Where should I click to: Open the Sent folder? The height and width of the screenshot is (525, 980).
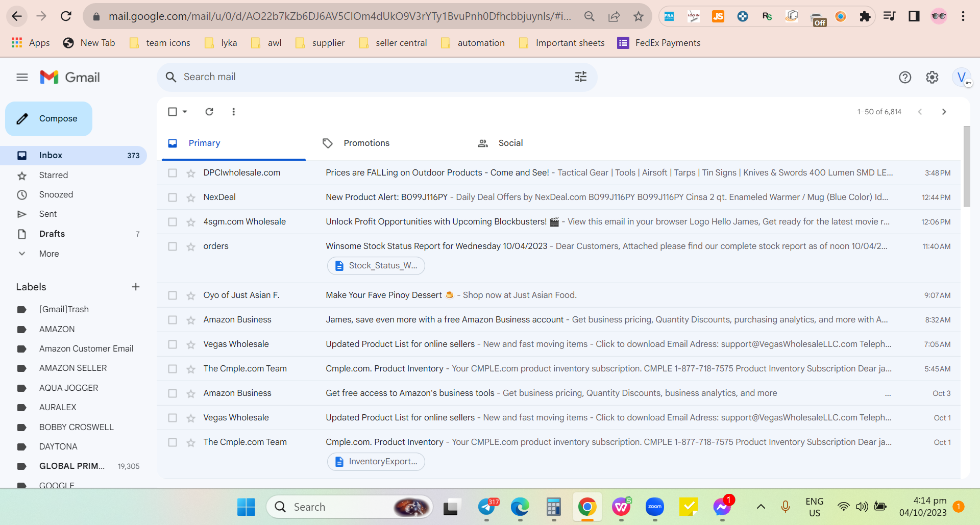click(x=73, y=214)
